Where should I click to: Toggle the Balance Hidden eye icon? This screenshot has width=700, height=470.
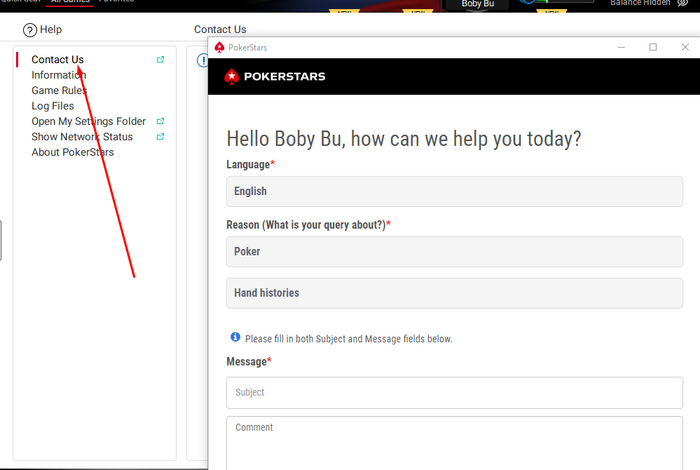click(x=683, y=3)
